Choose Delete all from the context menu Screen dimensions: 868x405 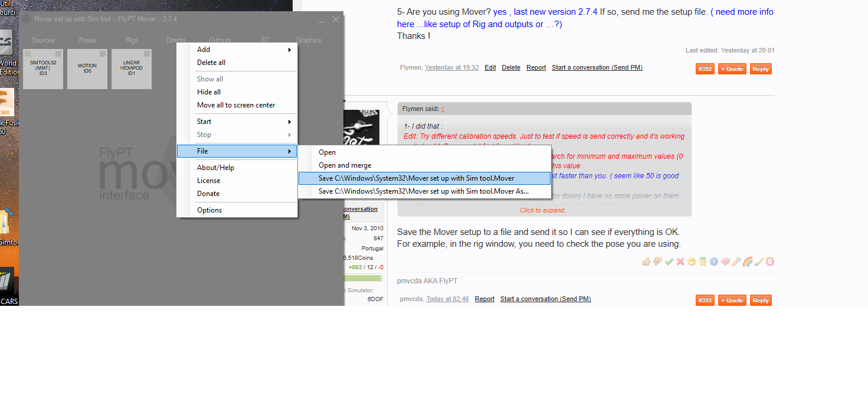(x=237, y=63)
